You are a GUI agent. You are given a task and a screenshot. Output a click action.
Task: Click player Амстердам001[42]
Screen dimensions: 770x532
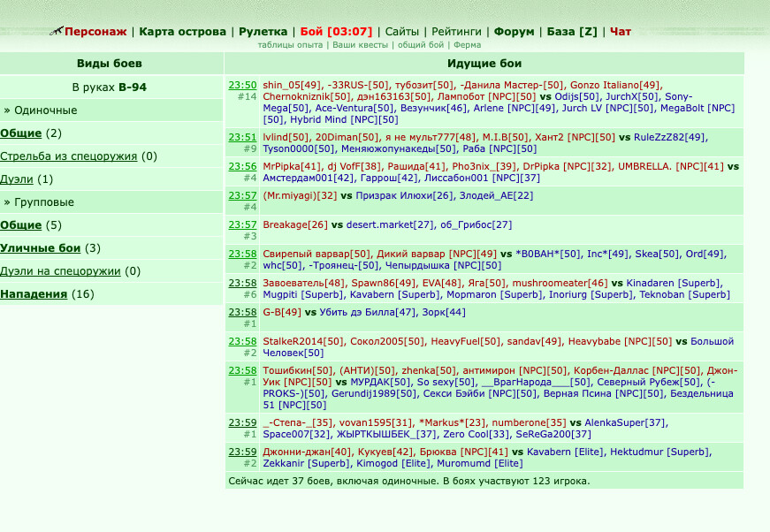pyautogui.click(x=308, y=179)
